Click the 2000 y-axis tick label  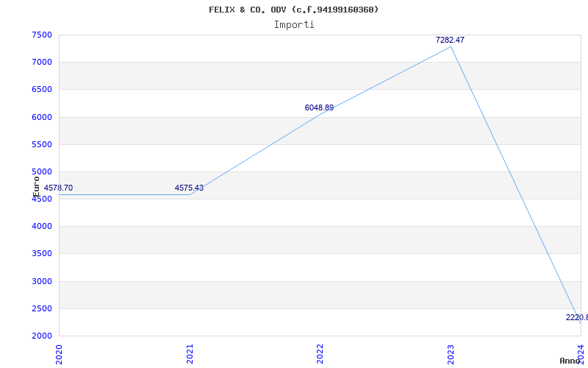coord(42,336)
